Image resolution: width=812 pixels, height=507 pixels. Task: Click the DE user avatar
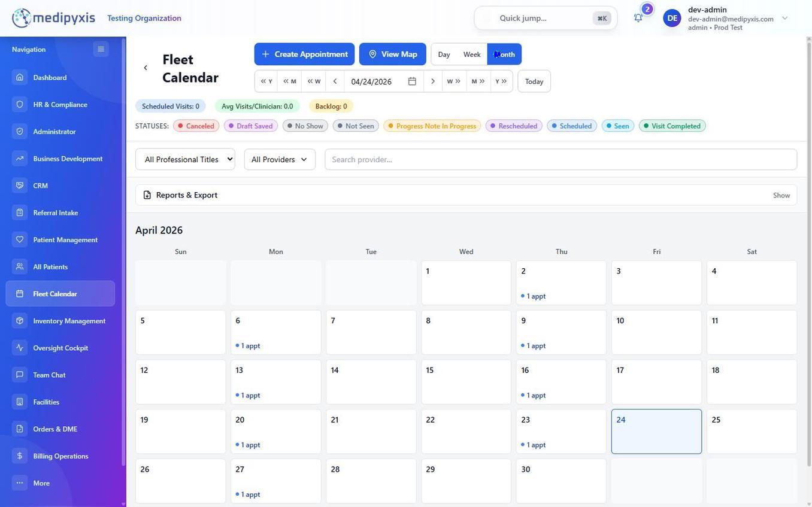[x=672, y=18]
